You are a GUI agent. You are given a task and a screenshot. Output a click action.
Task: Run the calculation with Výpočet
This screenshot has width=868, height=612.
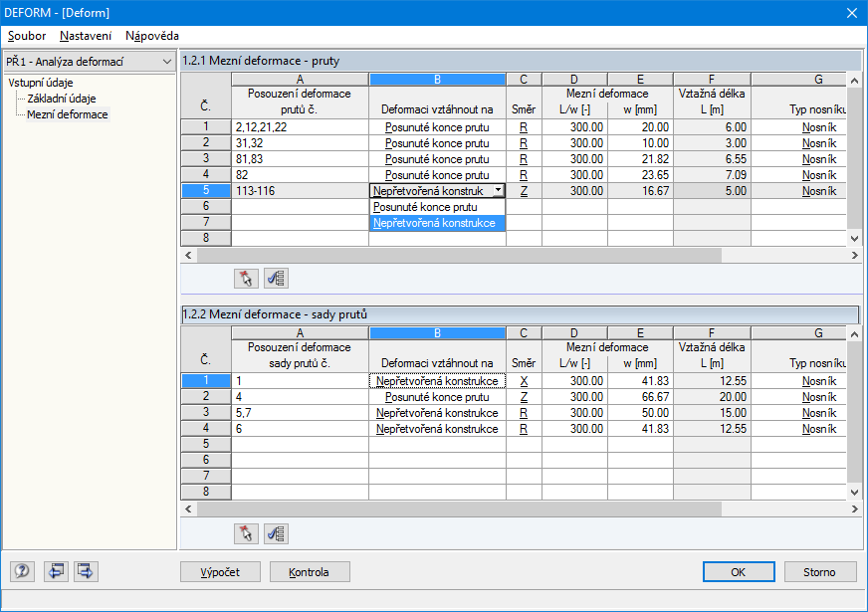click(220, 571)
